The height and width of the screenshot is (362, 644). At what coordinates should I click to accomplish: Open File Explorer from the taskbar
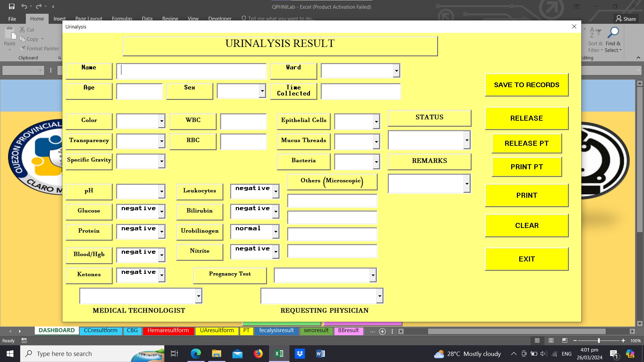(x=217, y=354)
